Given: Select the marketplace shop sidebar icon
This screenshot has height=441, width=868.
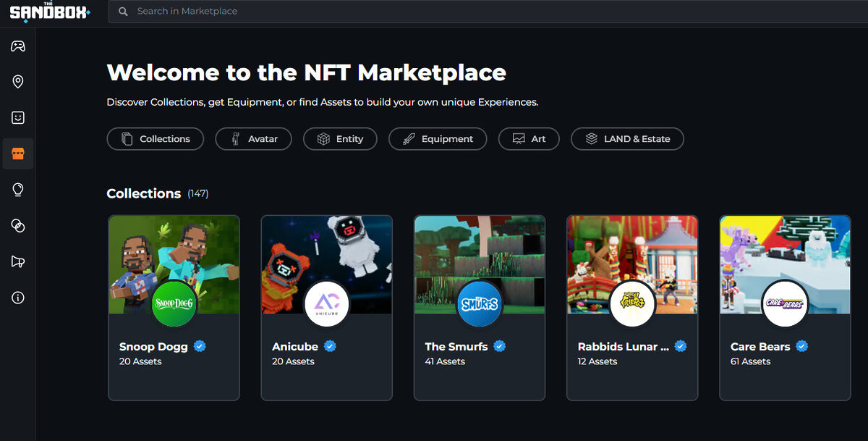Looking at the screenshot, I should point(18,154).
